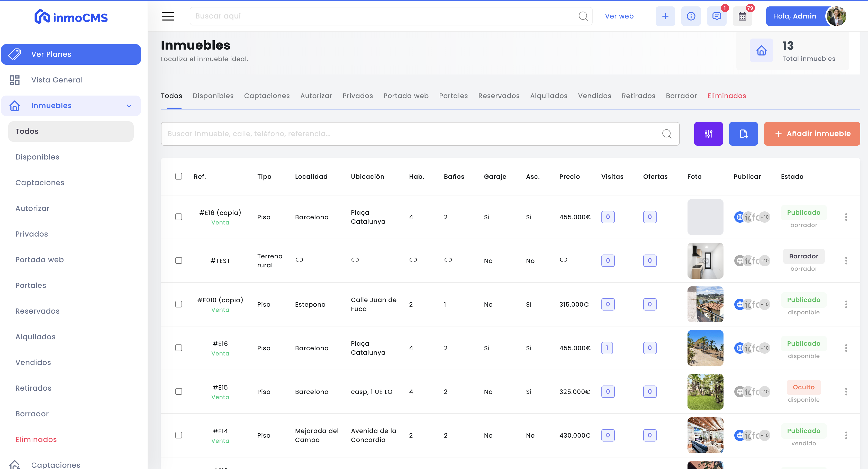The image size is (868, 469).
Task: Click publish portals icons for #TEST
Action: pos(752,261)
